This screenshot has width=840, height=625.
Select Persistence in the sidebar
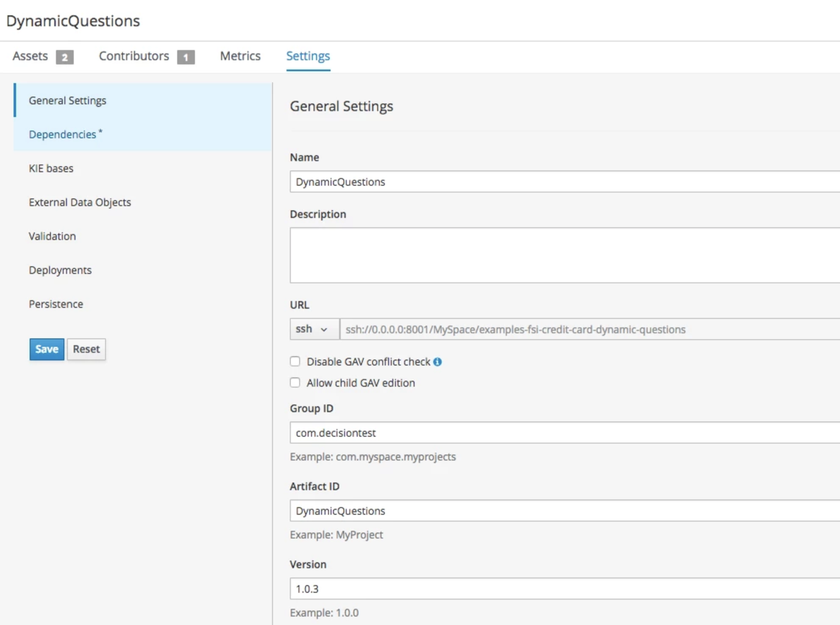click(56, 304)
